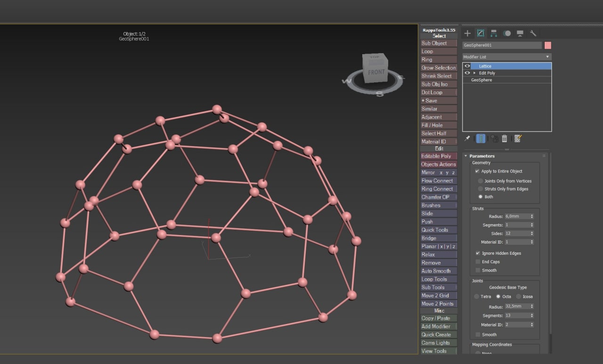Enable Smooth checkbox under Struts
The image size is (603, 364).
[x=478, y=270]
